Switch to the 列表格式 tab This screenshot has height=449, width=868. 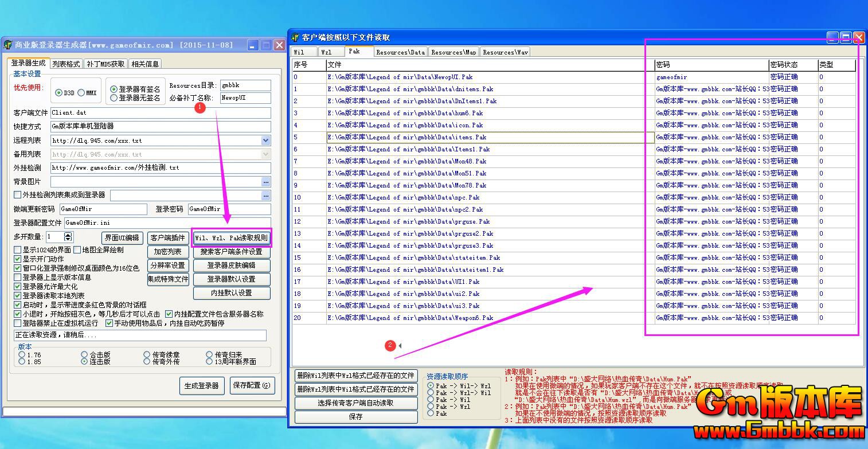coord(66,64)
